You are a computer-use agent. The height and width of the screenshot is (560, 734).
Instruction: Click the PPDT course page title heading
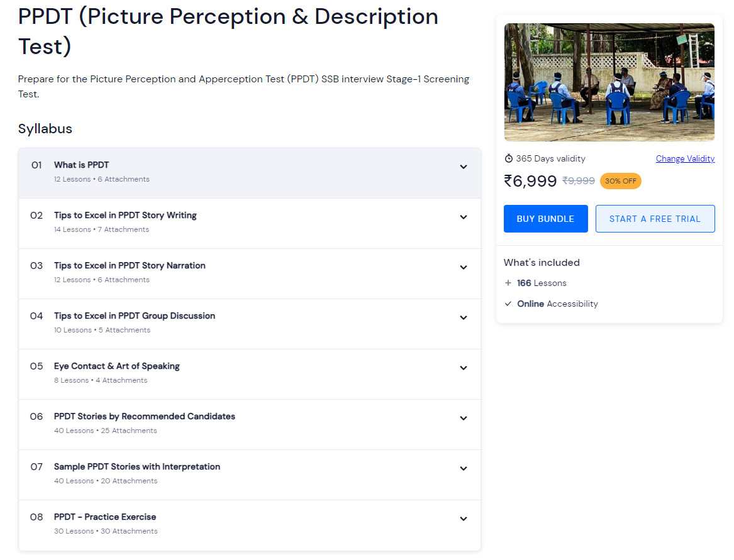click(228, 31)
